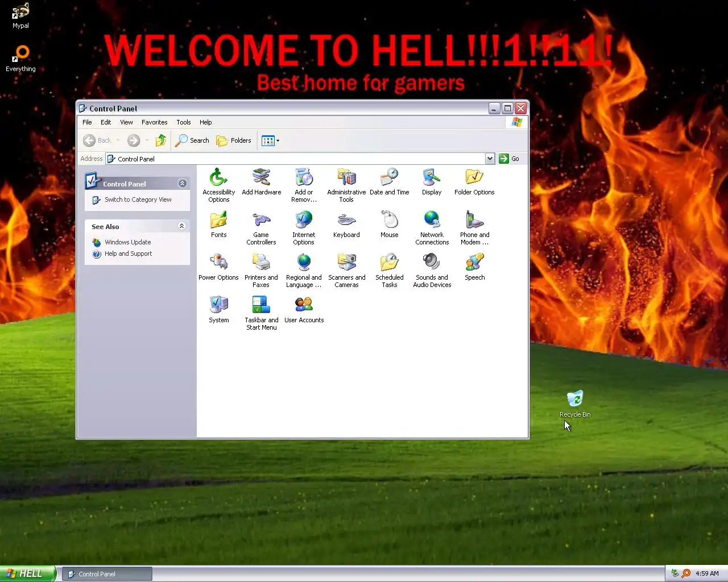Open the HELL start button
728x582 pixels.
[x=28, y=573]
